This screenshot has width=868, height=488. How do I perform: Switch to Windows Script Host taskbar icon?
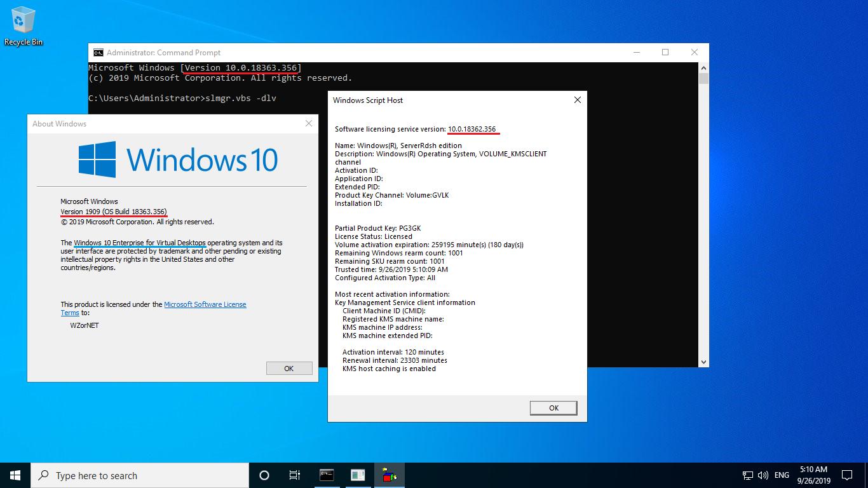point(389,475)
